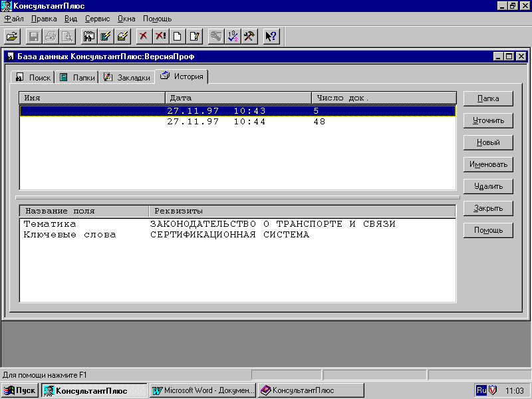Screen dimensions: 532x399
Task: Click the arrow question mark help icon
Action: (x=271, y=36)
